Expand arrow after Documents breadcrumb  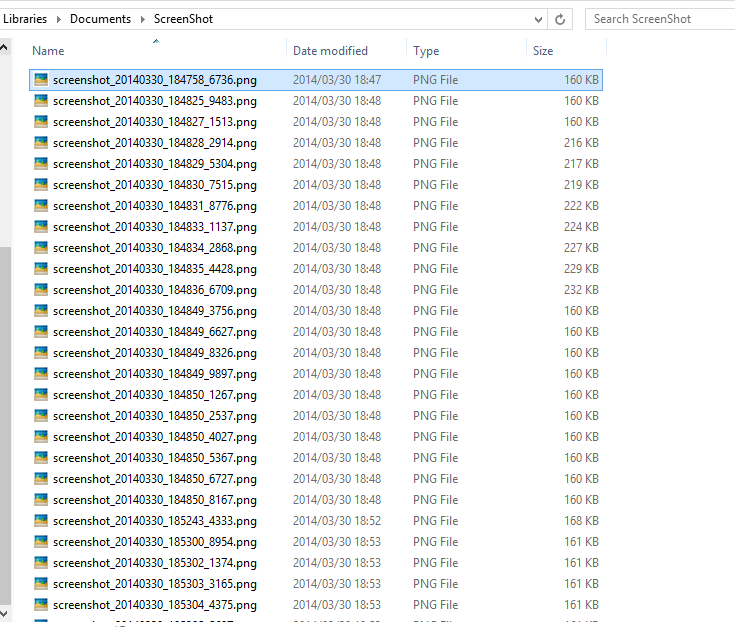coord(142,19)
